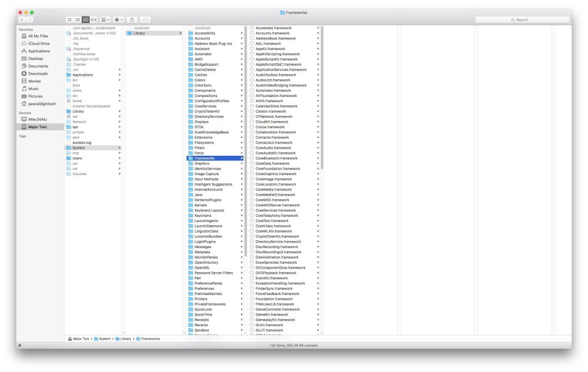Switch to Cover Flow view in the toolbar
Viewport: 588px width, 372px height.
click(x=93, y=19)
